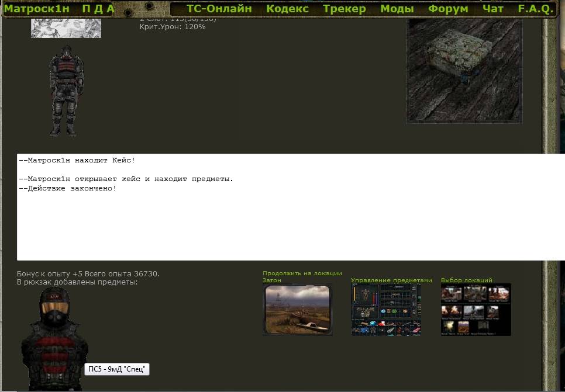The image size is (565, 392).
Task: Open the Трекер menu item
Action: click(x=344, y=9)
